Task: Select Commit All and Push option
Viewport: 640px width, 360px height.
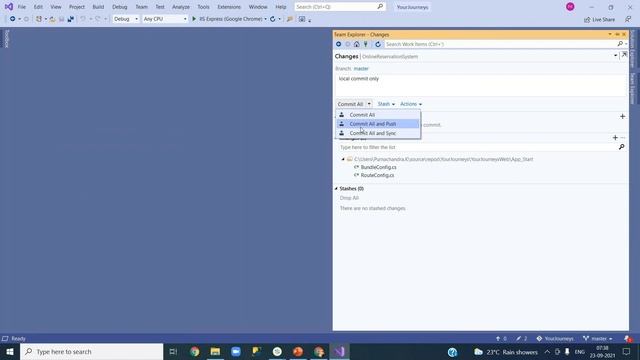Action: coord(378,124)
